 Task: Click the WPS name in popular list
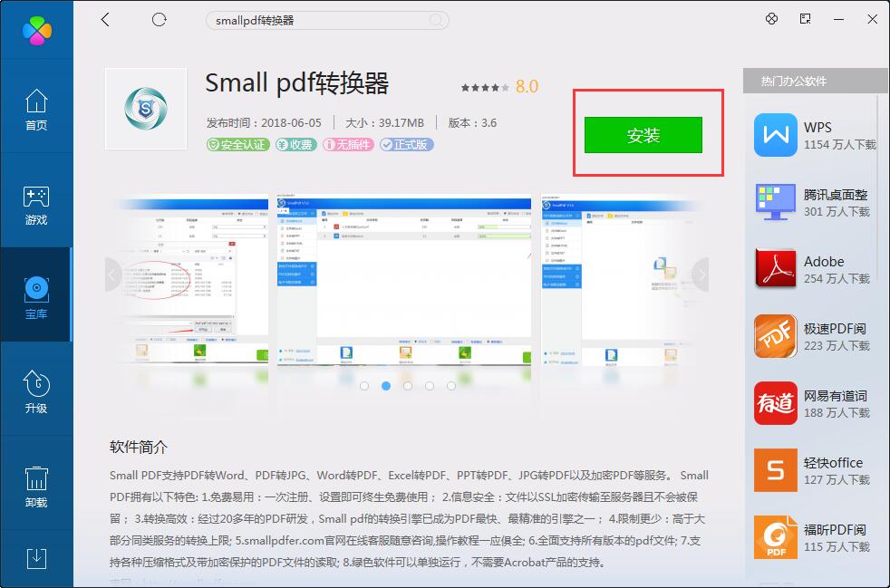817,128
